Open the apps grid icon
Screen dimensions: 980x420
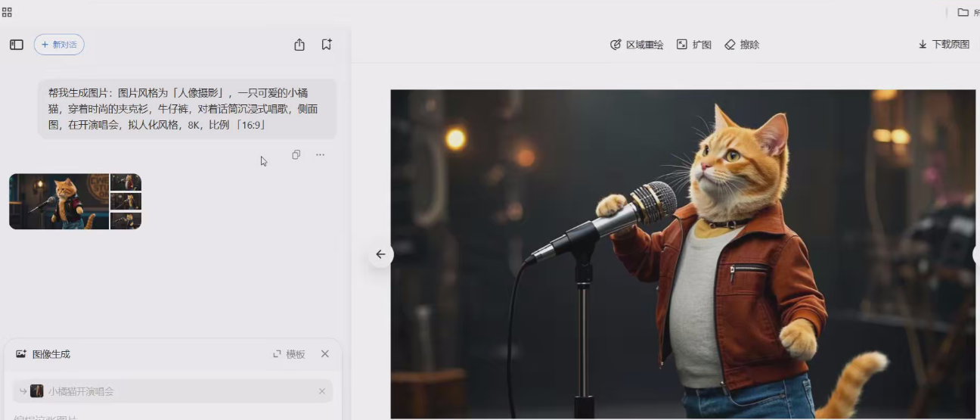point(7,12)
